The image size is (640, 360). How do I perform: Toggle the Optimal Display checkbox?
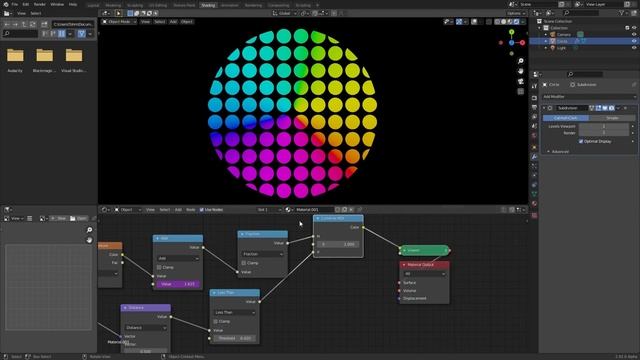[x=581, y=141]
